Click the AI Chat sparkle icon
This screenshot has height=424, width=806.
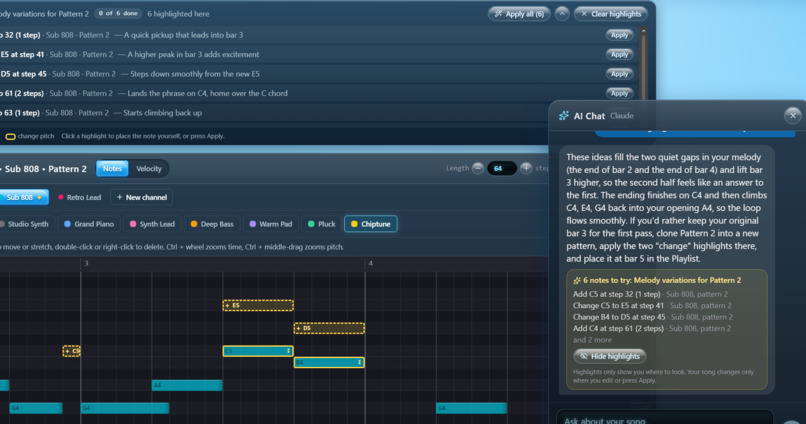pos(564,116)
